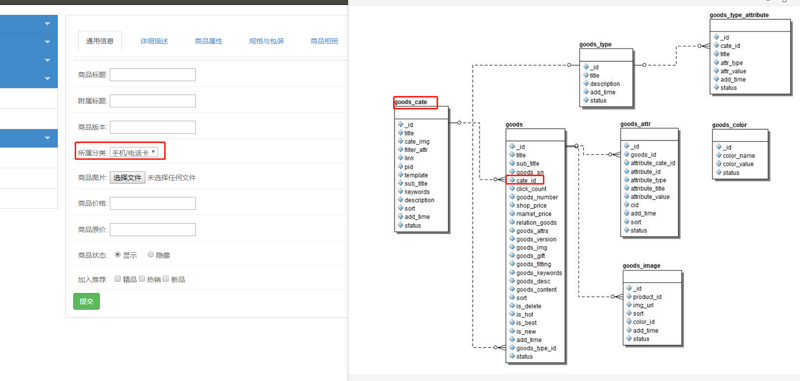Image resolution: width=800 pixels, height=381 pixels.
Task: Click the goods_type table name
Action: [x=595, y=44]
